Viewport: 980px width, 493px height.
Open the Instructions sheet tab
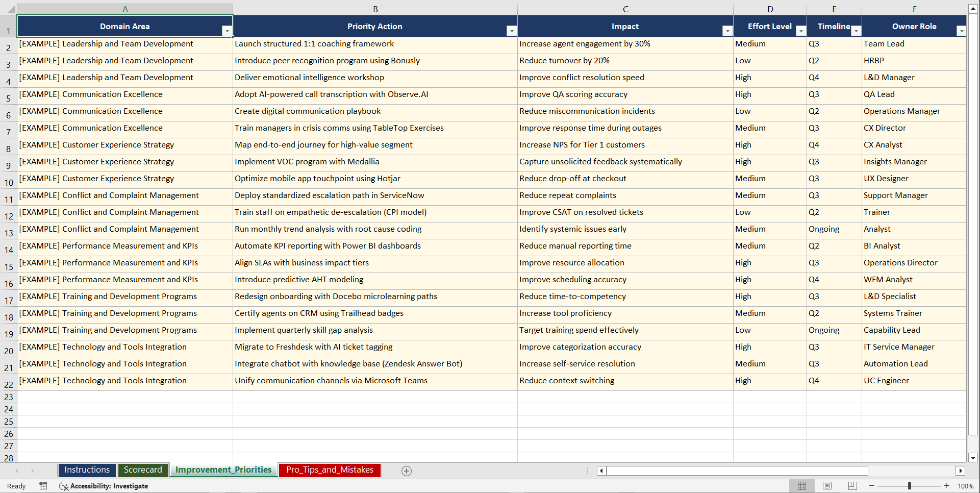pos(87,470)
